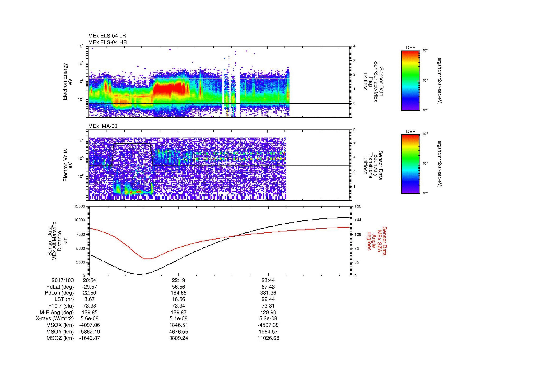Image resolution: width=555 pixels, height=392 pixels.
Task: Click the time tick '23:44'
Action: (x=268, y=280)
